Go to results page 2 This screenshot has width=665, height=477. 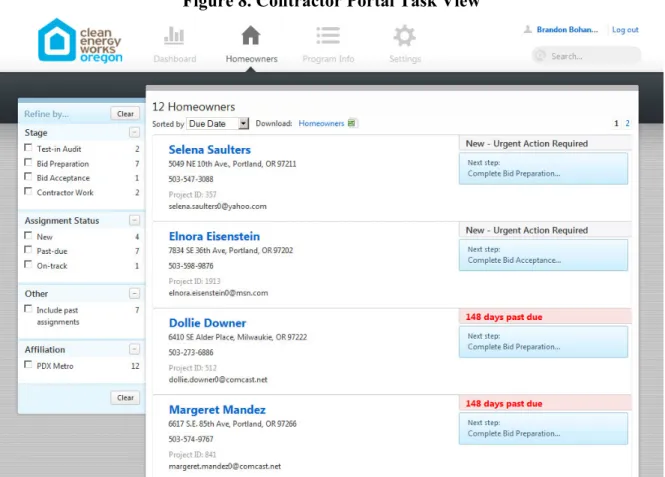pyautogui.click(x=627, y=123)
